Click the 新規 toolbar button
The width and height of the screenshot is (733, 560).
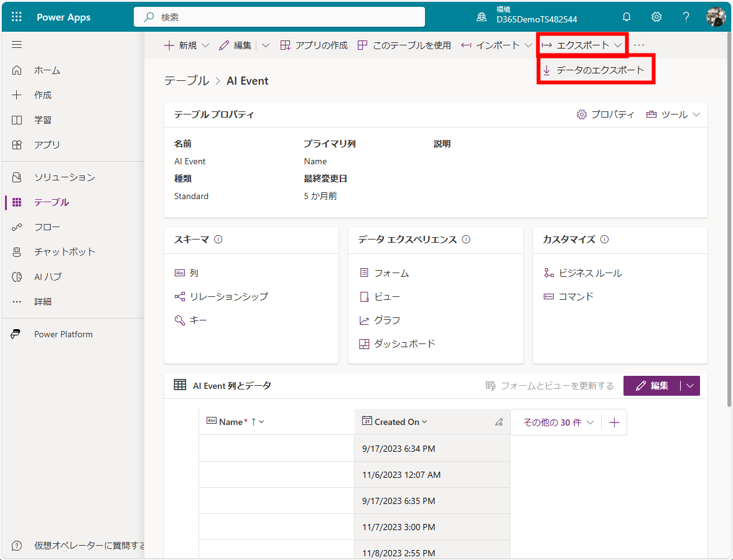click(x=180, y=45)
